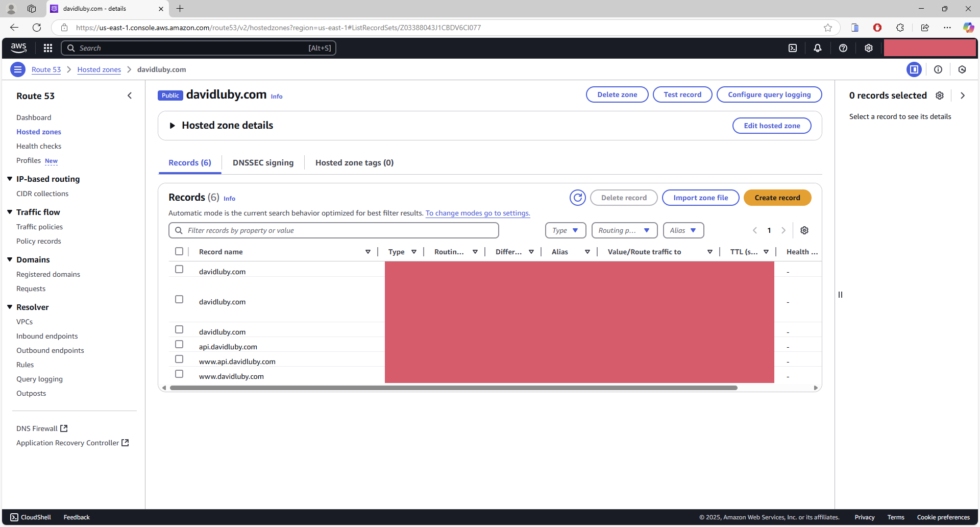
Task: Switch to the DNSSEC signing tab
Action: pos(263,163)
